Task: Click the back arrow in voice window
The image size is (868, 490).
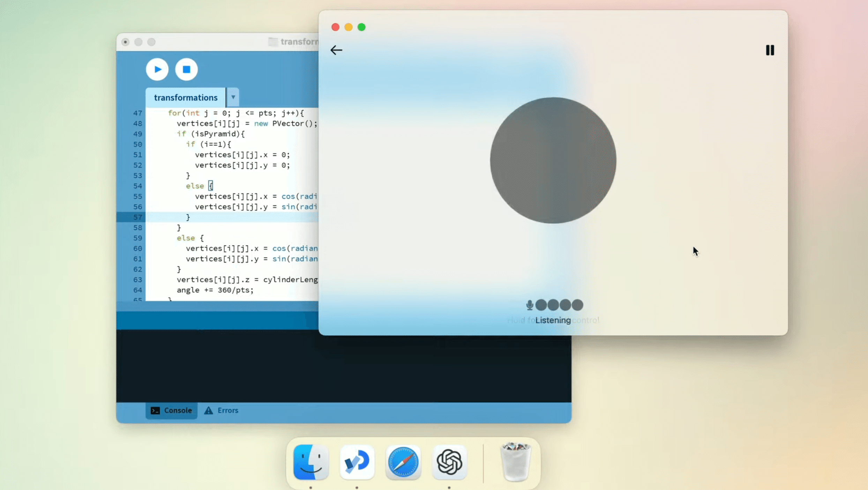Action: coord(336,50)
